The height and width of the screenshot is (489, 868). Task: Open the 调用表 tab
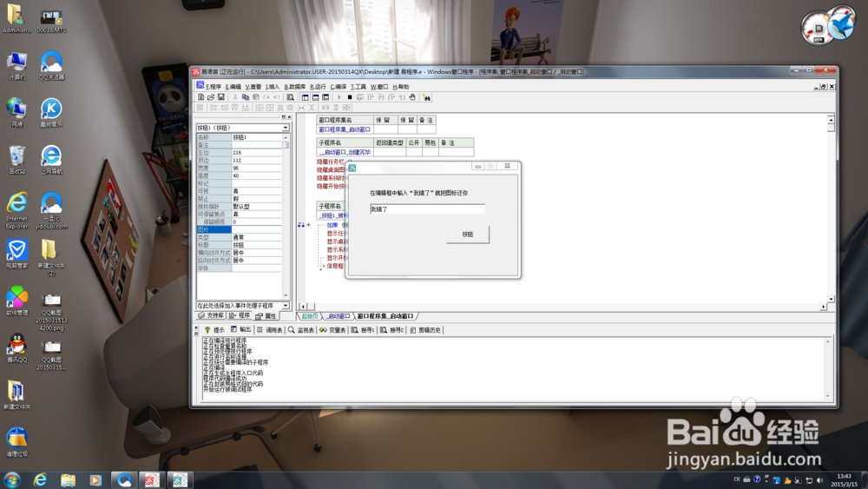pos(270,329)
